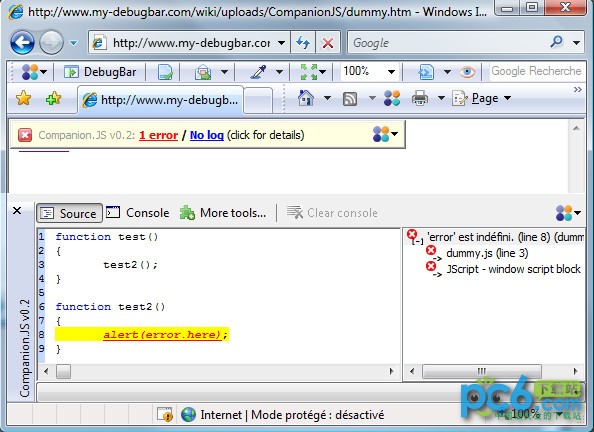
Task: Open a new blank tab
Action: click(258, 100)
